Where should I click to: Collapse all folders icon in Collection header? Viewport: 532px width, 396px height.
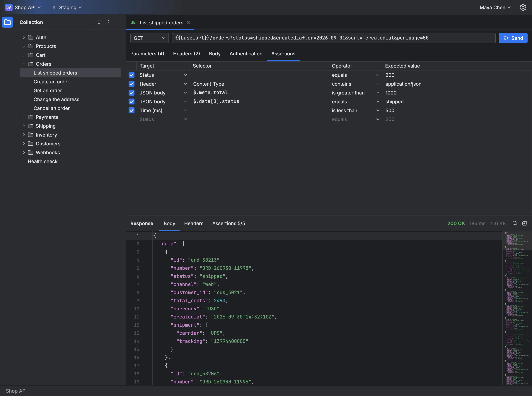click(x=99, y=22)
